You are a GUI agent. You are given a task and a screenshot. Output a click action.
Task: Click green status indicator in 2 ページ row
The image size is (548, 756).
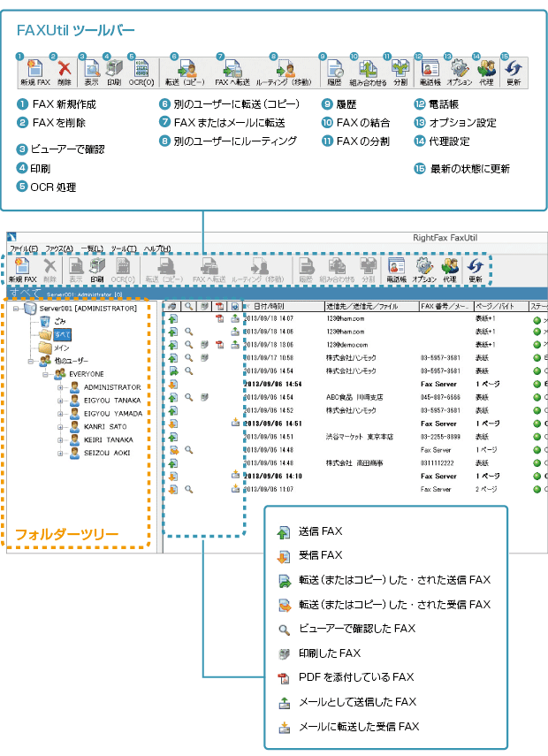(x=537, y=489)
